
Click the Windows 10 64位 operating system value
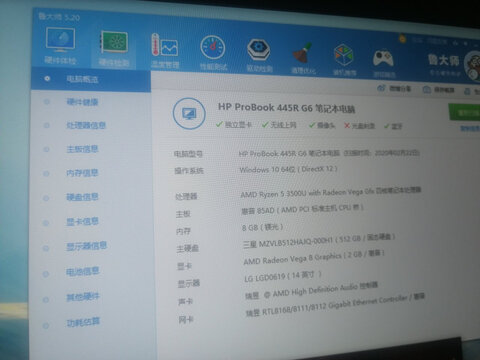[x=288, y=169]
